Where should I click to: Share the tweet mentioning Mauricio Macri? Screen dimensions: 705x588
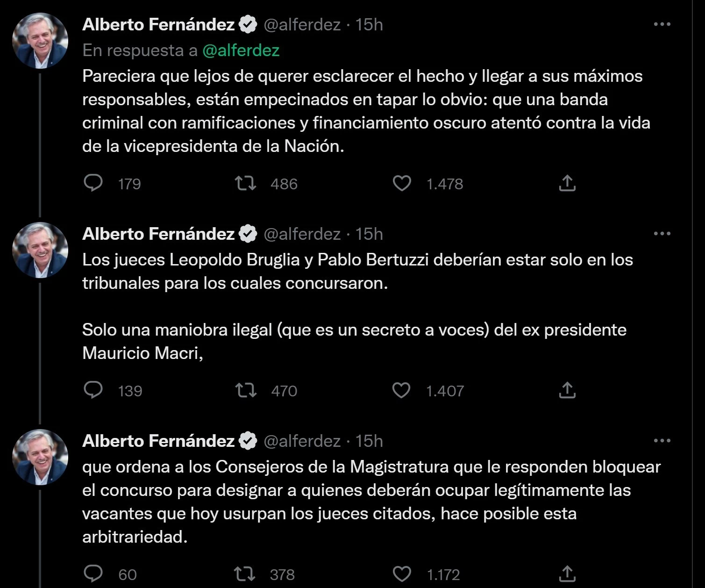[x=567, y=390]
